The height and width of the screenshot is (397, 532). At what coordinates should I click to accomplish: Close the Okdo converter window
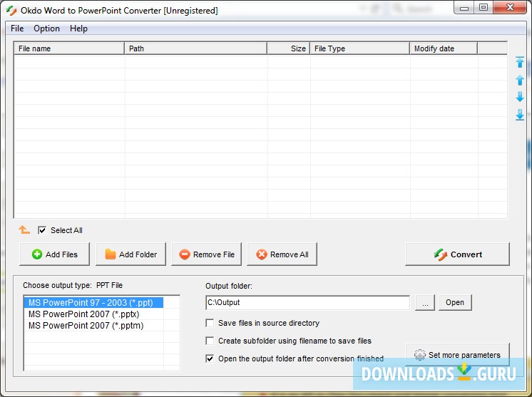coord(510,8)
